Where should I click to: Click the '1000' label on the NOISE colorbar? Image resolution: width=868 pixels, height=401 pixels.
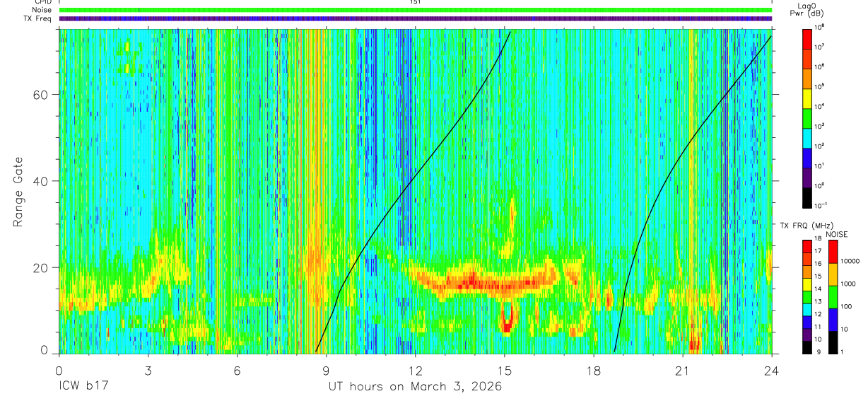point(849,284)
